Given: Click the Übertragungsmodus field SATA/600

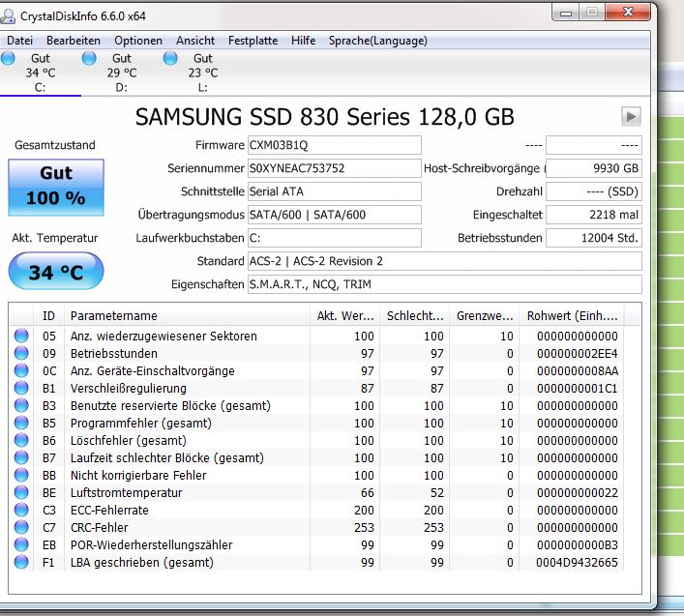Looking at the screenshot, I should (x=334, y=215).
